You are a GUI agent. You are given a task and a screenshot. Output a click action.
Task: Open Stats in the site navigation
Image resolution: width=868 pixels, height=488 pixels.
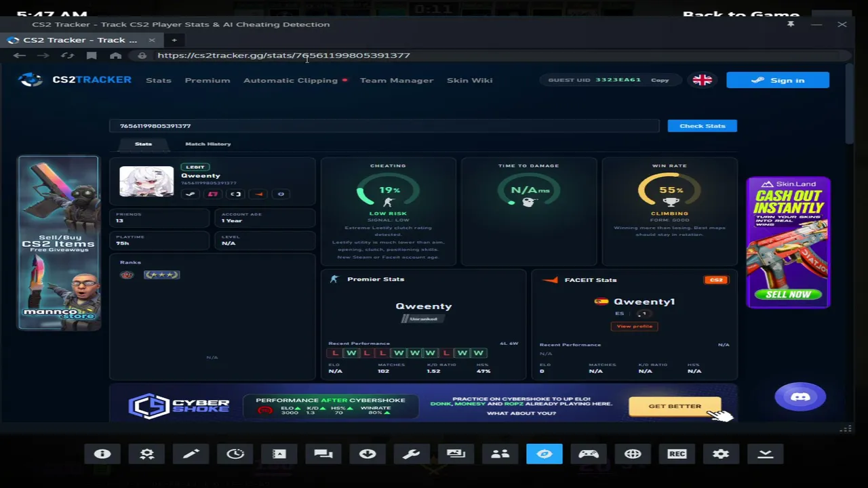159,80
